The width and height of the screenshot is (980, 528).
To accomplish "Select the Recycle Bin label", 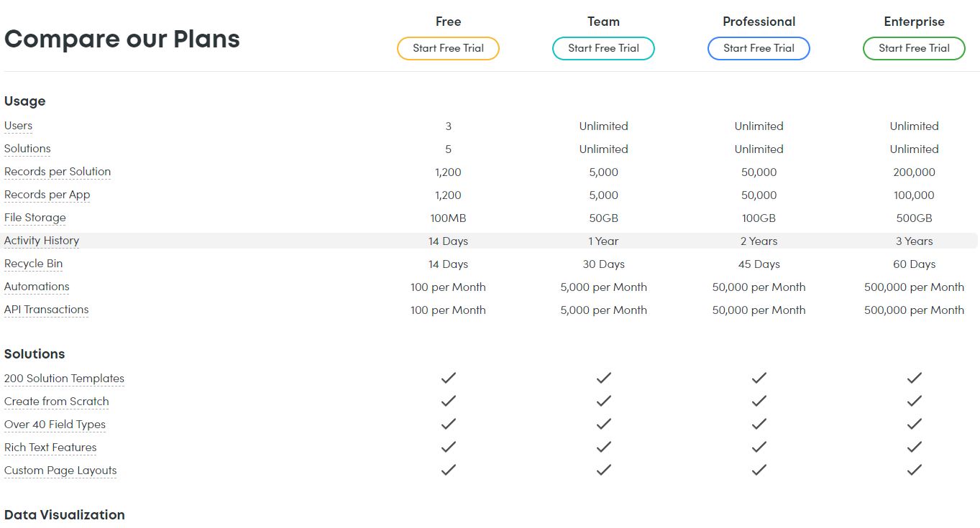I will 33,264.
